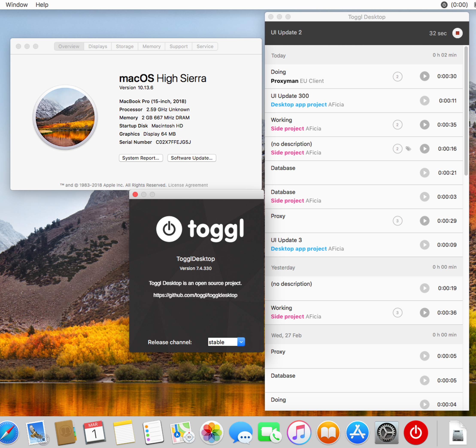Expand the Doing group count badge

tap(397, 77)
